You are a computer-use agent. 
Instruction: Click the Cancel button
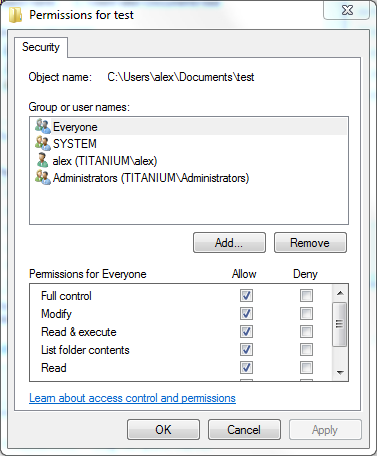tap(244, 430)
